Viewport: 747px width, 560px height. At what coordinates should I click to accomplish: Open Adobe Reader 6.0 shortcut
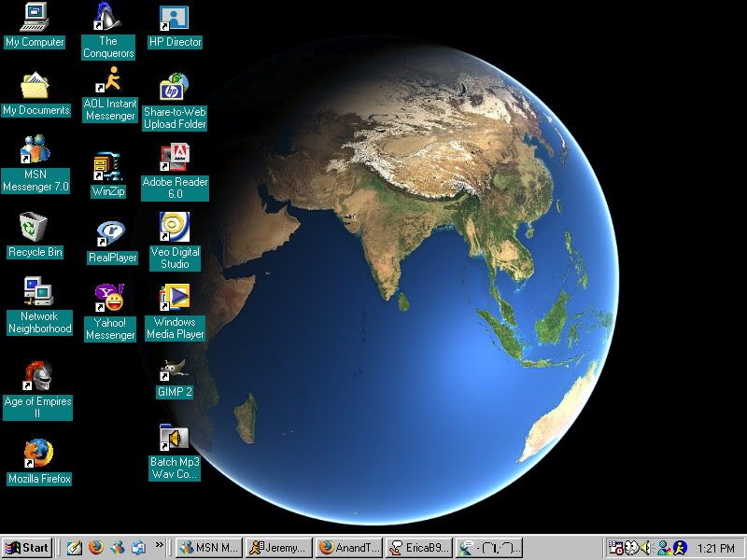pos(175,159)
